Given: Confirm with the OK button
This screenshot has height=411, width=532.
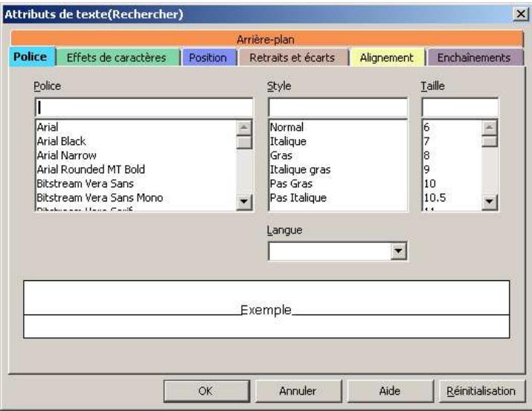Looking at the screenshot, I should 206,391.
